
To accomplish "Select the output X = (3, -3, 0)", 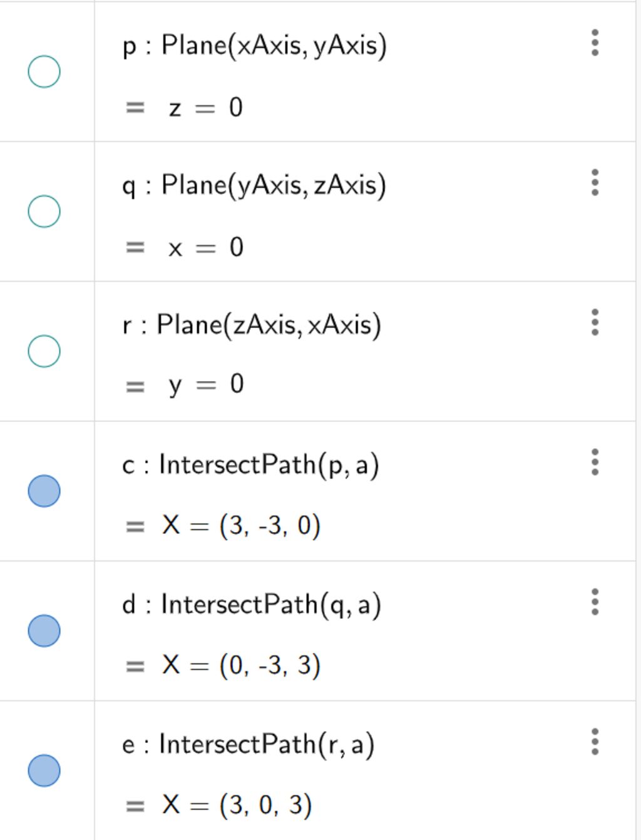I will point(241,525).
